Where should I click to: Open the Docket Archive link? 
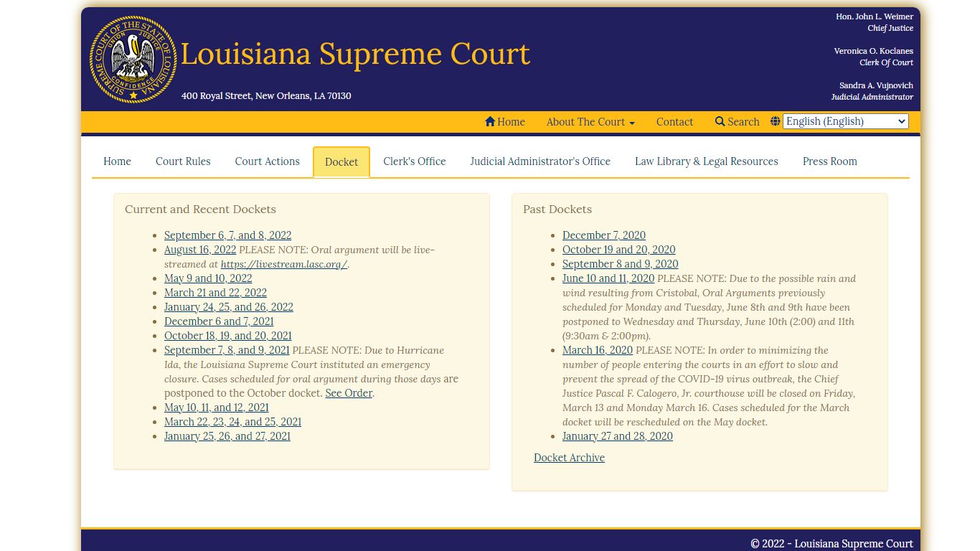[x=569, y=458]
